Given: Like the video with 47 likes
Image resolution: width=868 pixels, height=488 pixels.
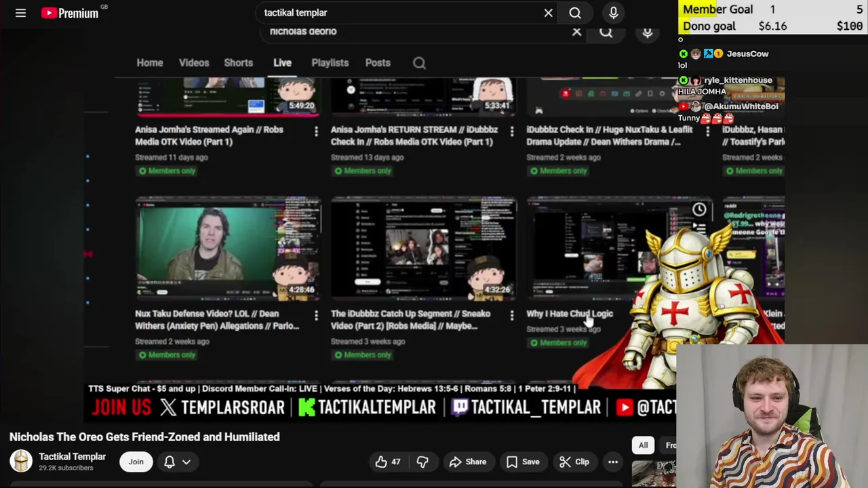Looking at the screenshot, I should point(388,462).
